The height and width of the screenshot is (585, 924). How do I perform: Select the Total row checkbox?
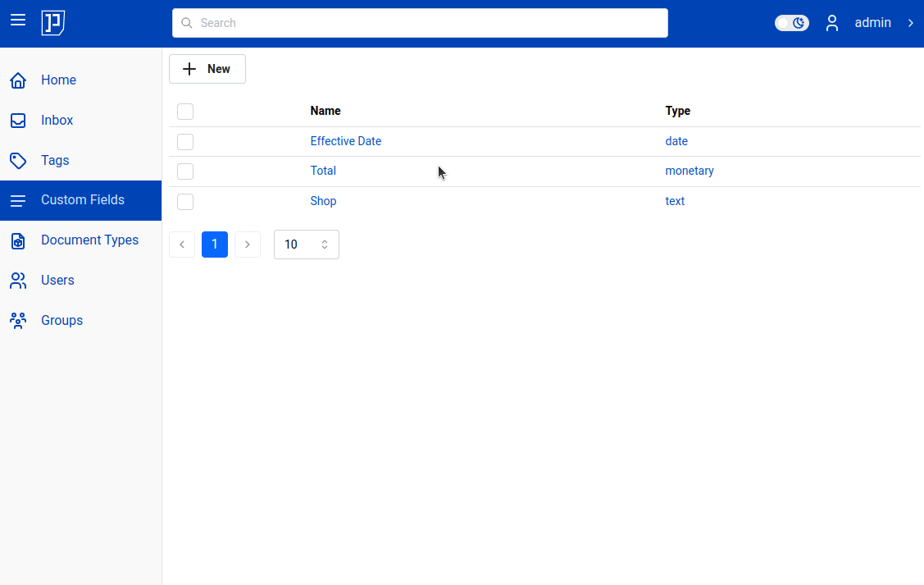(185, 171)
